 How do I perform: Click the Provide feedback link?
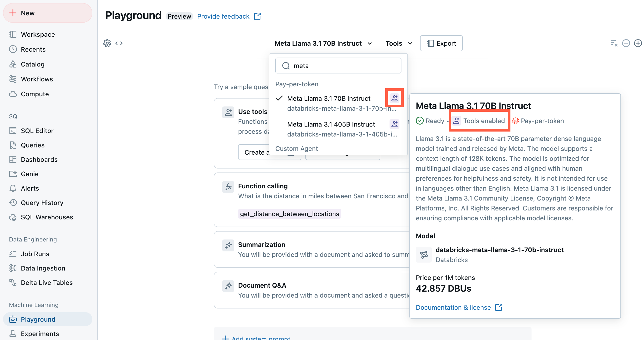pos(223,16)
